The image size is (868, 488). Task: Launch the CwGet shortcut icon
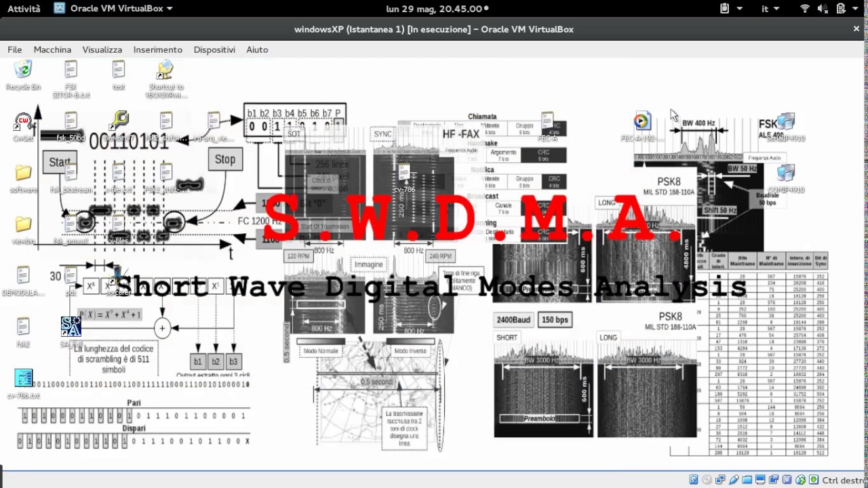(x=23, y=121)
